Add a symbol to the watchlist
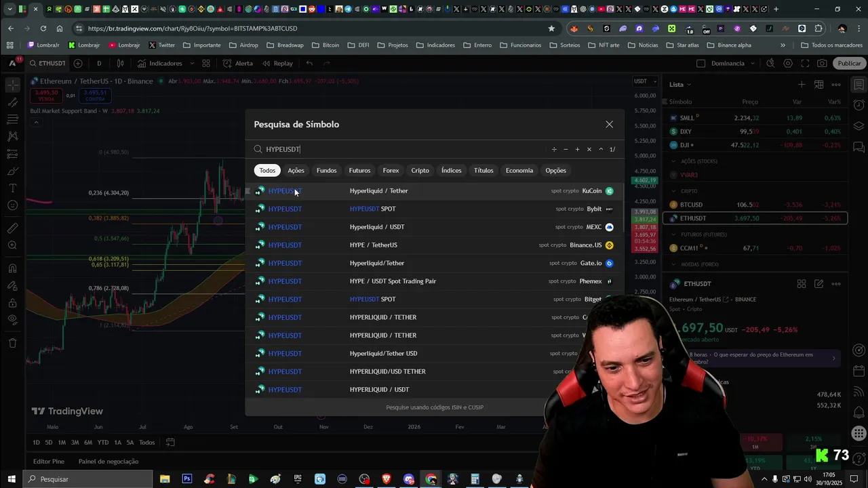868x488 pixels. [x=802, y=85]
